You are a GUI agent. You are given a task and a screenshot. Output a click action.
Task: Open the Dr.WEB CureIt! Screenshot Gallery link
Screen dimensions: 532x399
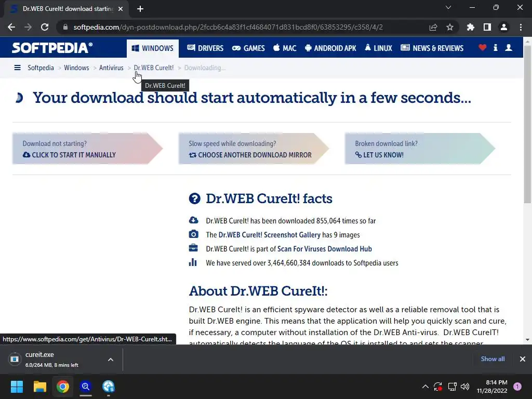[270, 235]
